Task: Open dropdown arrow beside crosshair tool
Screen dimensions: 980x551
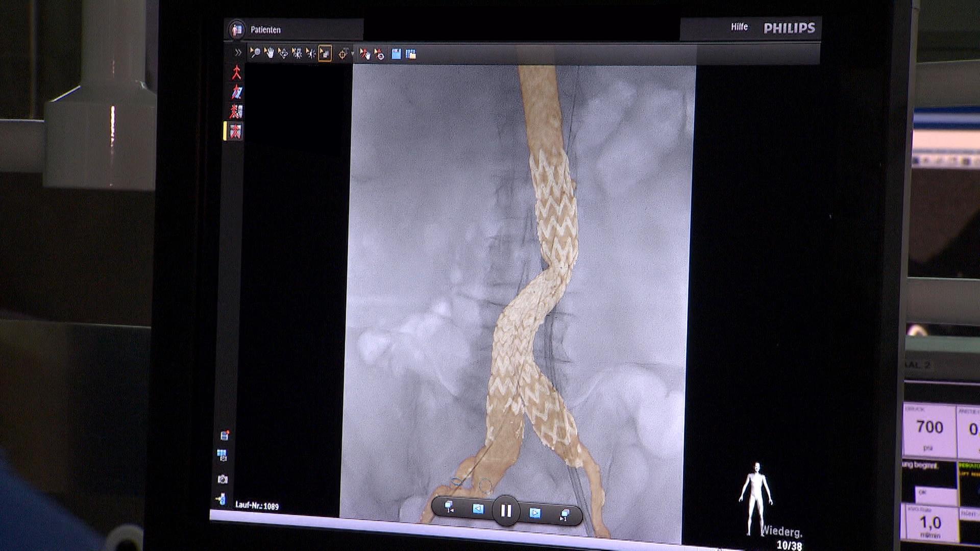Action: click(x=352, y=54)
